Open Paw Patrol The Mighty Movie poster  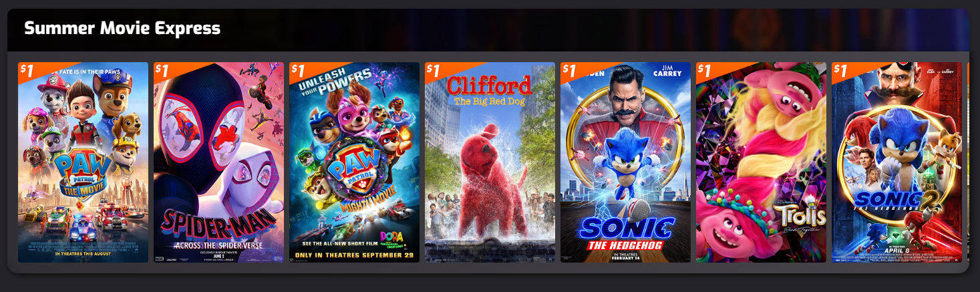coord(354,162)
